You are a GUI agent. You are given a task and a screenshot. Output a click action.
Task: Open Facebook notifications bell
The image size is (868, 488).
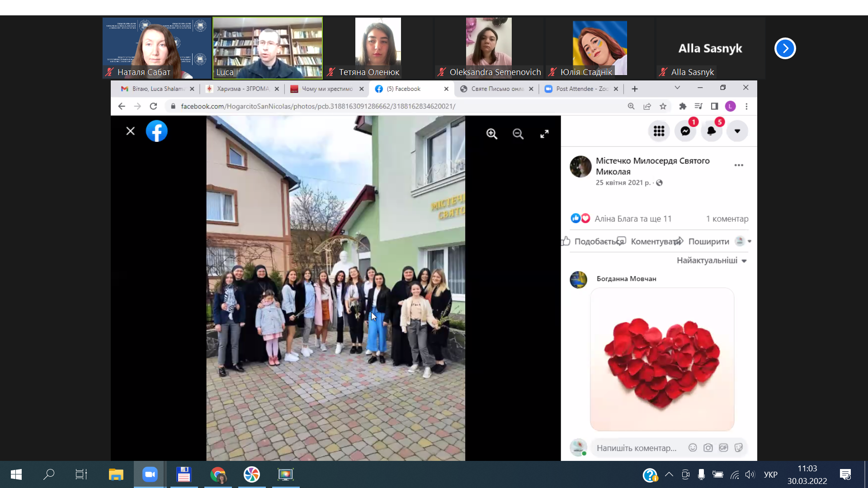[x=711, y=131]
